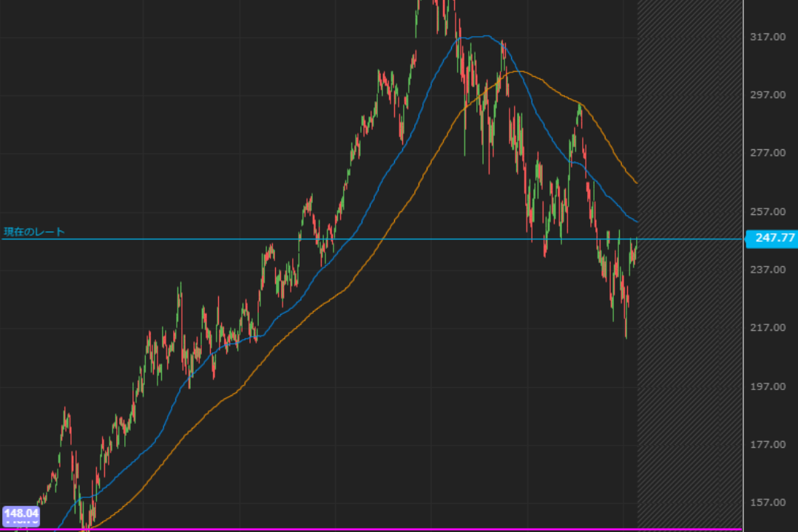Click the 177.00 price axis label
Image resolution: width=798 pixels, height=532 pixels.
click(768, 445)
